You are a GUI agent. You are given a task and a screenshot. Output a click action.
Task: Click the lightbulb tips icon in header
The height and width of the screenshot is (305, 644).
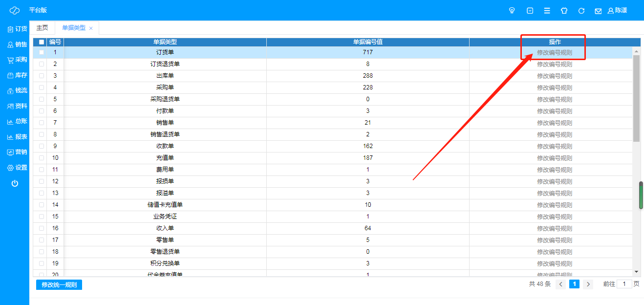pos(512,10)
